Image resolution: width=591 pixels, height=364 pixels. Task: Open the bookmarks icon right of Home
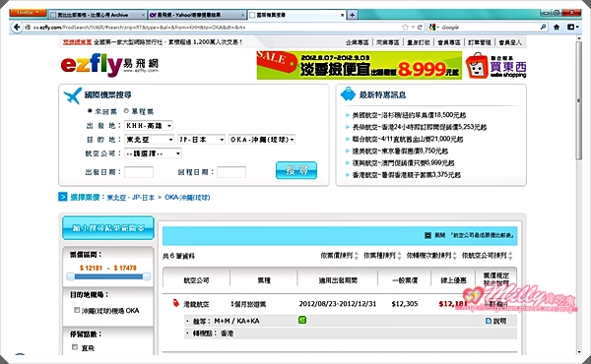tap(572, 28)
